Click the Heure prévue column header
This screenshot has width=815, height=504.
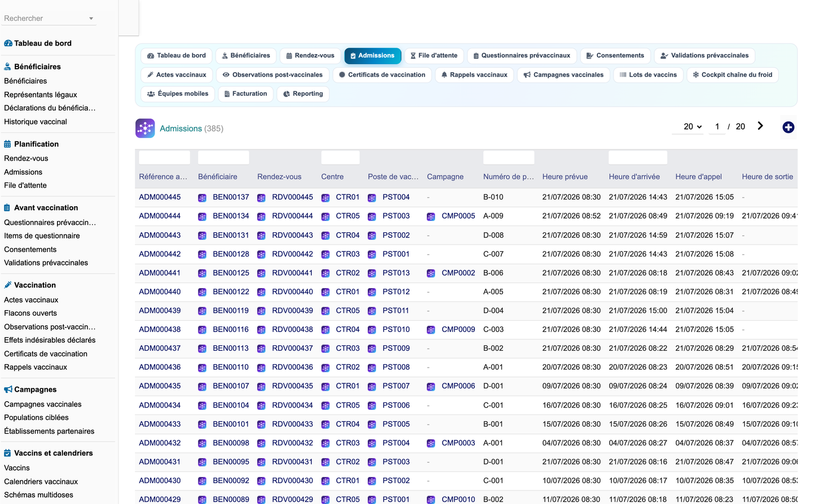click(565, 176)
